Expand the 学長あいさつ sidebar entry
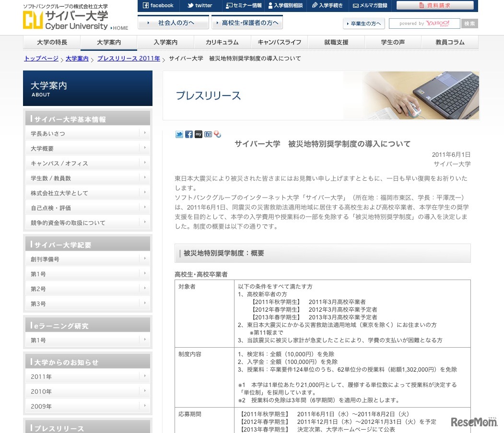Image resolution: width=504 pixels, height=433 pixels. (88, 133)
